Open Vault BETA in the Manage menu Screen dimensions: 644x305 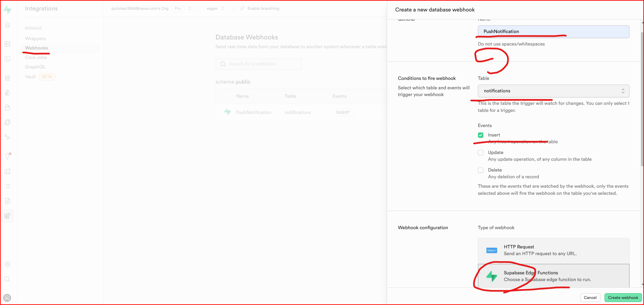(x=40, y=77)
